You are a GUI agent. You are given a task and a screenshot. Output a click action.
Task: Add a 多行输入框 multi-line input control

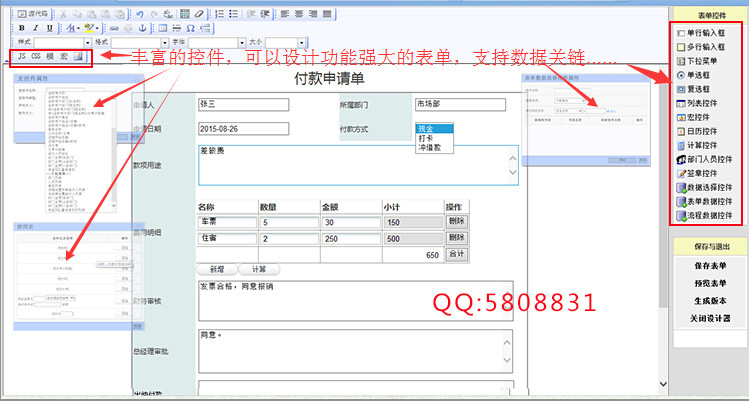pos(701,47)
